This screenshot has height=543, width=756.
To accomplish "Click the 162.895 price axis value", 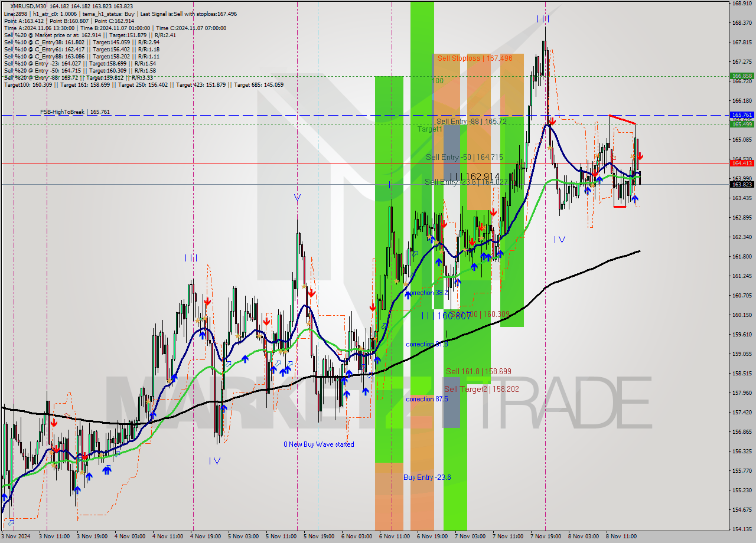I will pyautogui.click(x=742, y=217).
